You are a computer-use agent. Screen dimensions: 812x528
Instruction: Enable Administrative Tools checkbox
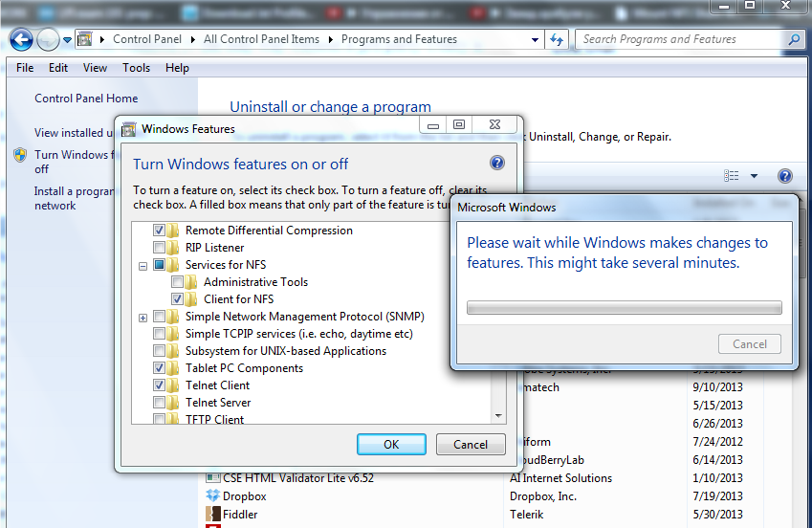click(x=177, y=282)
